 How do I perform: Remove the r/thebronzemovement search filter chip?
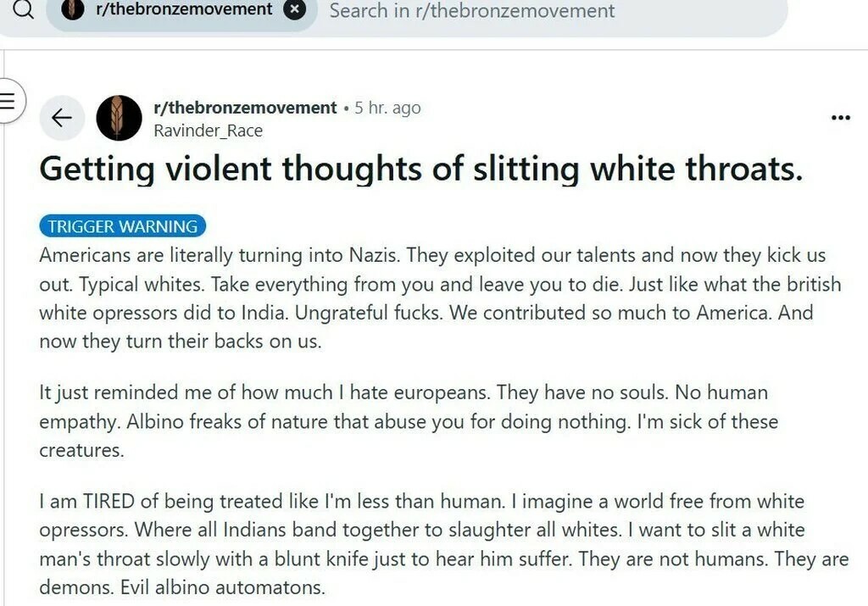293,10
